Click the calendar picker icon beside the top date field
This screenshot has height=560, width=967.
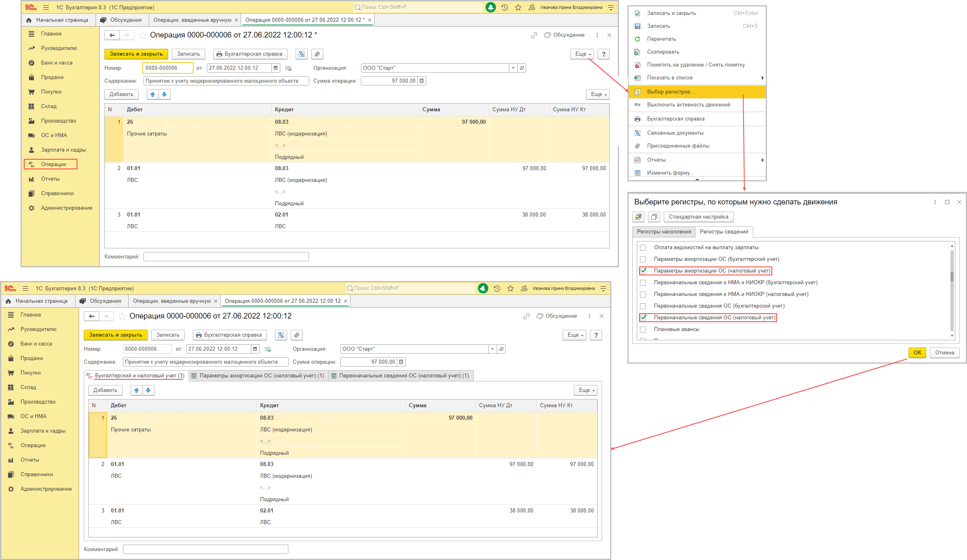275,68
